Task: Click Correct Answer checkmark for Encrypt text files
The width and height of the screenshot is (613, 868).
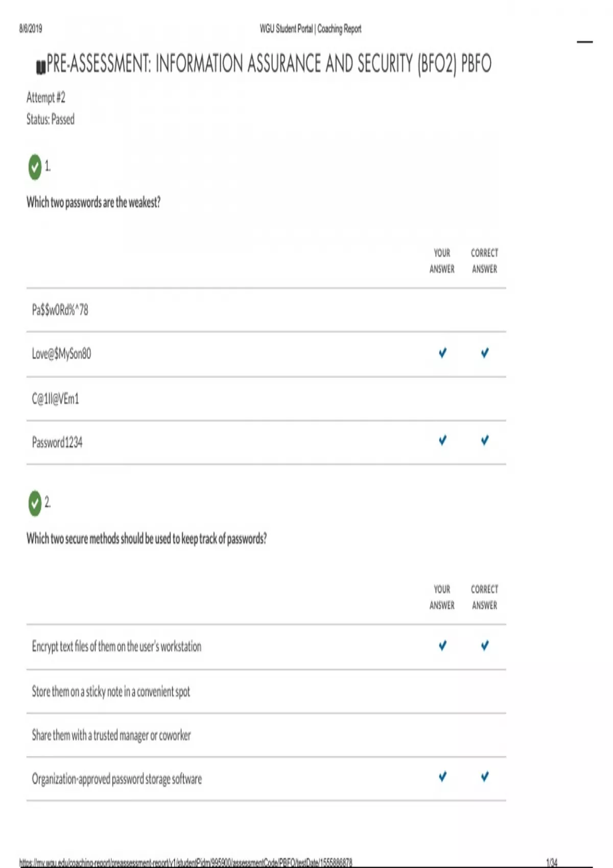Action: [485, 646]
